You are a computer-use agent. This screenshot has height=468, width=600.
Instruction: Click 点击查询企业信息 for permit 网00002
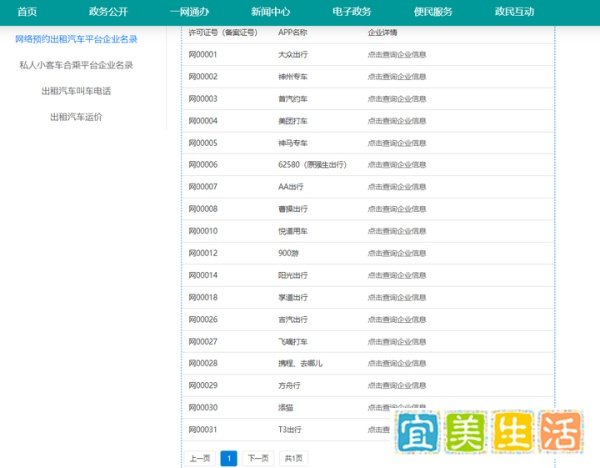click(397, 77)
